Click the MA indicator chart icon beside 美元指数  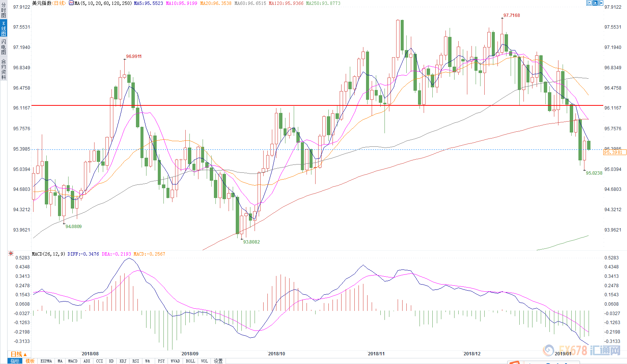[71, 3]
